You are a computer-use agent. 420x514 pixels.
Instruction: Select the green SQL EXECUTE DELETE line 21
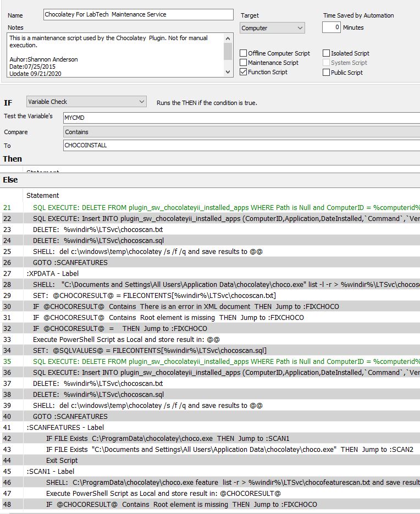220,207
